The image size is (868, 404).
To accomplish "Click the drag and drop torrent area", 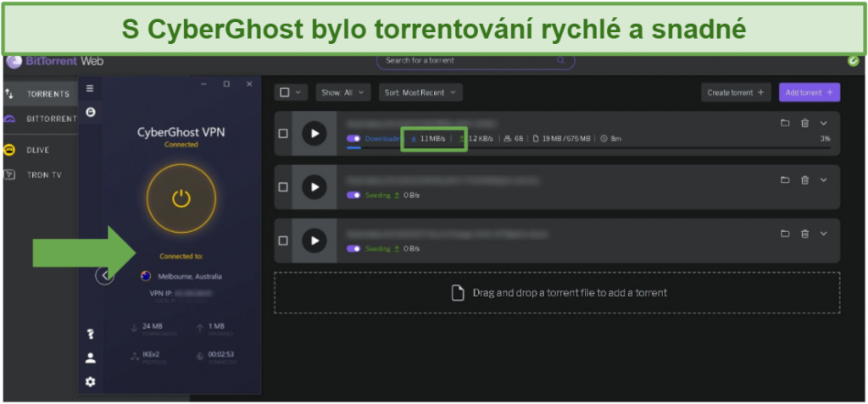I will click(557, 293).
